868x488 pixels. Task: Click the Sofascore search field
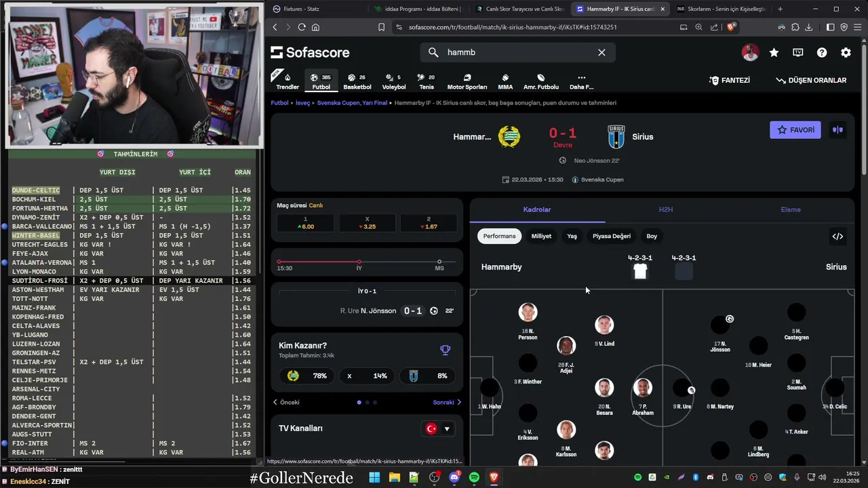pyautogui.click(x=518, y=52)
